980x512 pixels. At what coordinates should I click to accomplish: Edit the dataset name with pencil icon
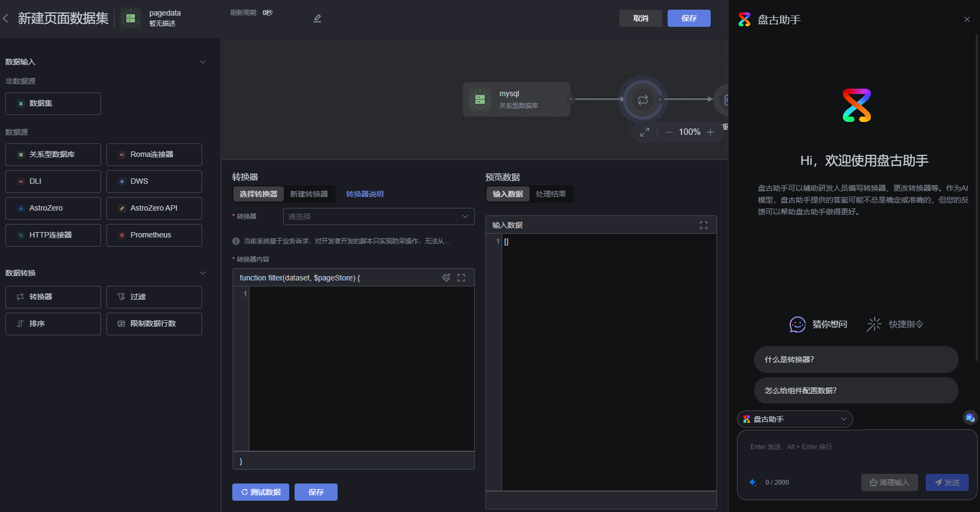pos(317,18)
